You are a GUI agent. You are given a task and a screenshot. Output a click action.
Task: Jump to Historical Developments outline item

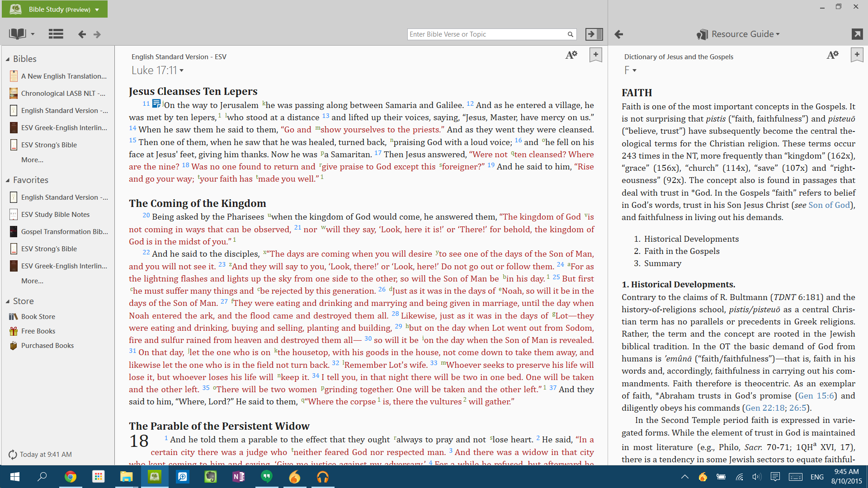(691, 239)
